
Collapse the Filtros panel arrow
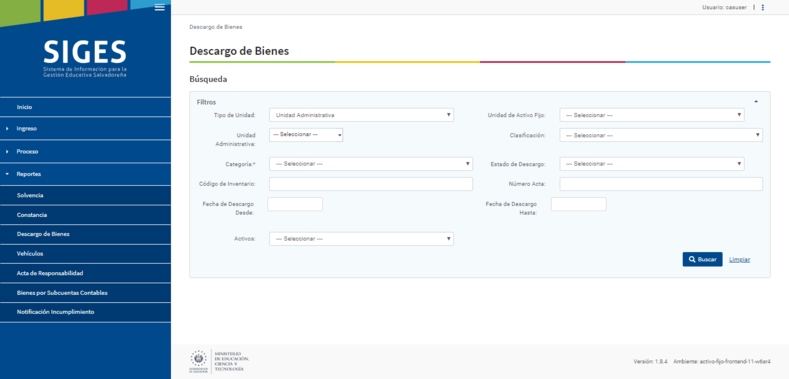click(756, 102)
